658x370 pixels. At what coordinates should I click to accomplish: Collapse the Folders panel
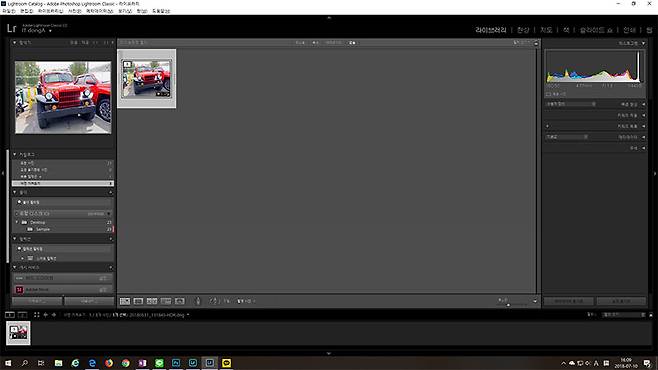15,192
